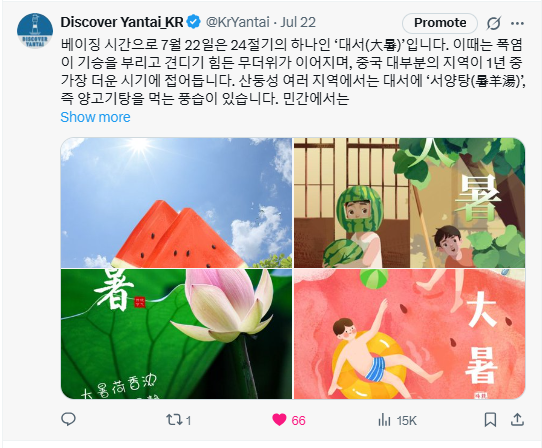Expand post text with Show more
This screenshot has width=542, height=448.
tap(95, 117)
